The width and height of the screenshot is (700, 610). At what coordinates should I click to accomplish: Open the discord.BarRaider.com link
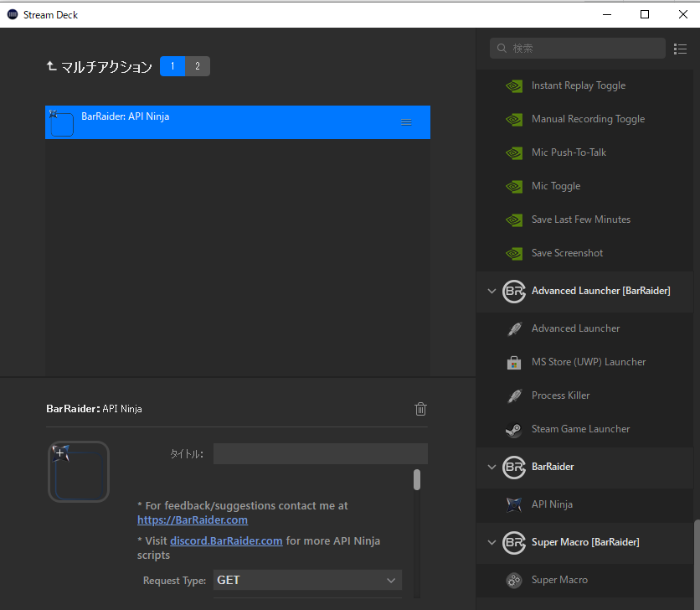[226, 540]
